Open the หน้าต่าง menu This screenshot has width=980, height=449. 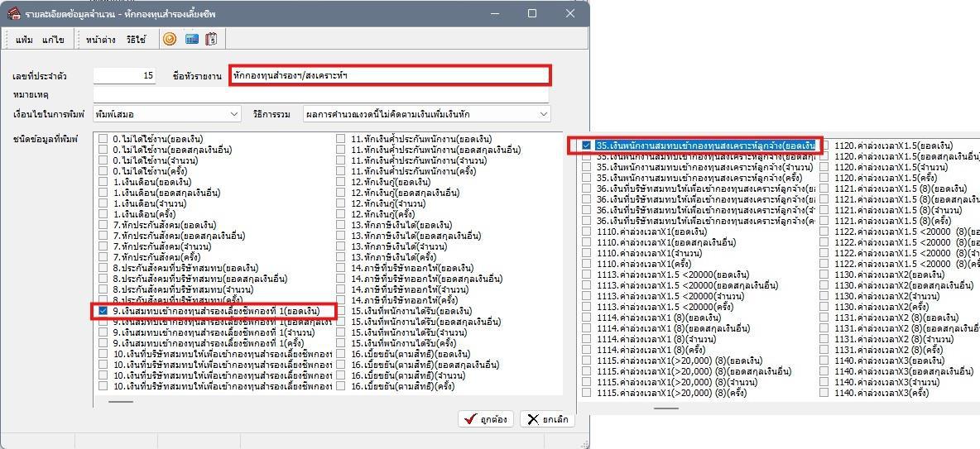click(101, 40)
